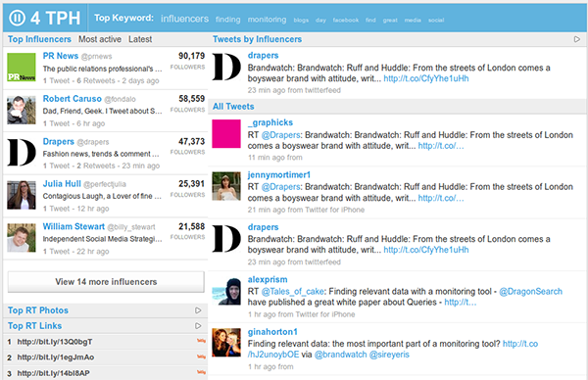
Task: Expand the Top RT Photos section
Action: (x=198, y=310)
